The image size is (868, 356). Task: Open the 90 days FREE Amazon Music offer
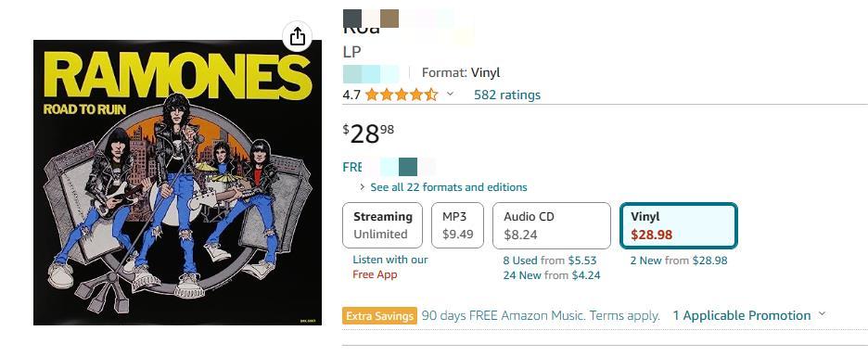541,315
